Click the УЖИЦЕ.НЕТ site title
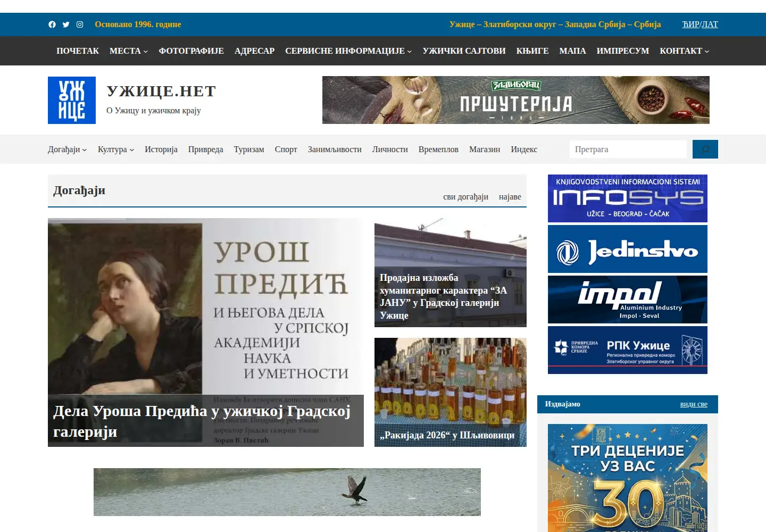Image resolution: width=766 pixels, height=532 pixels. click(161, 92)
